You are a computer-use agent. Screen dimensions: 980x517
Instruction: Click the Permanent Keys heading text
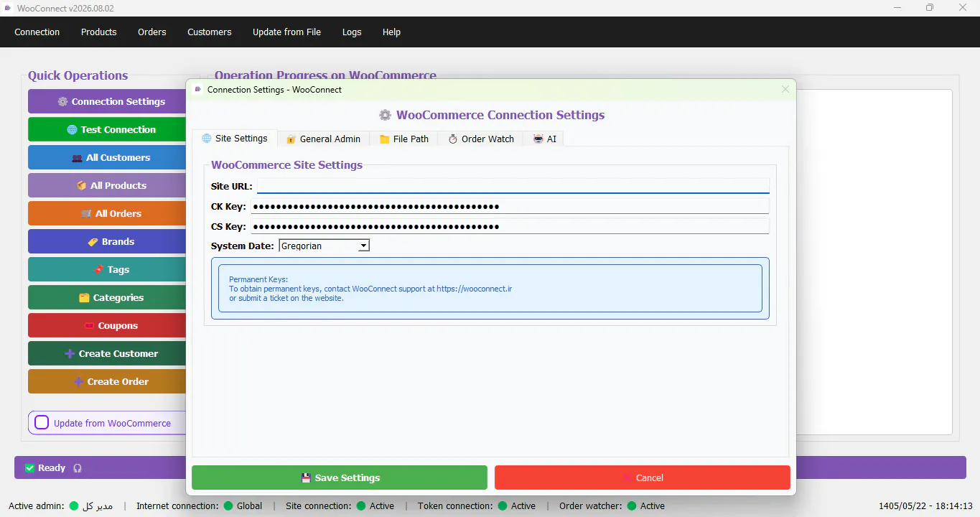258,279
